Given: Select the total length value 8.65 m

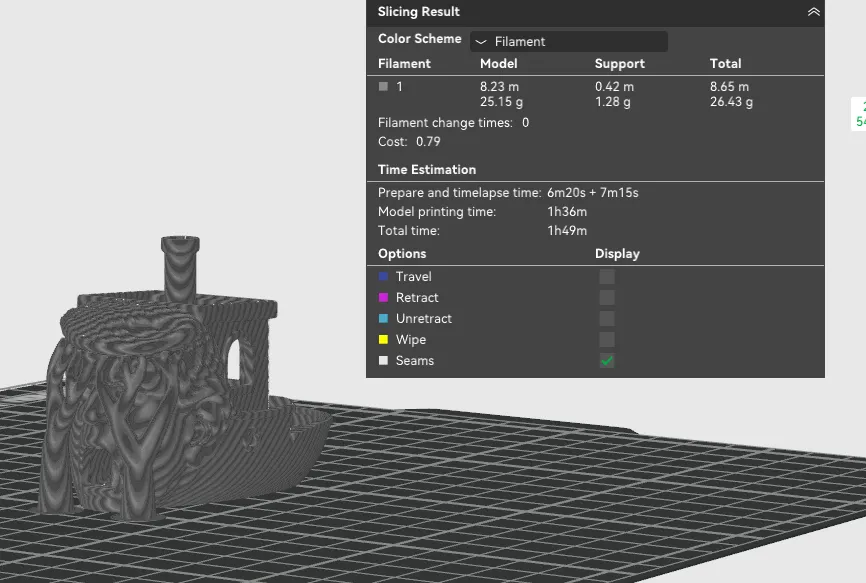Looking at the screenshot, I should click(730, 87).
